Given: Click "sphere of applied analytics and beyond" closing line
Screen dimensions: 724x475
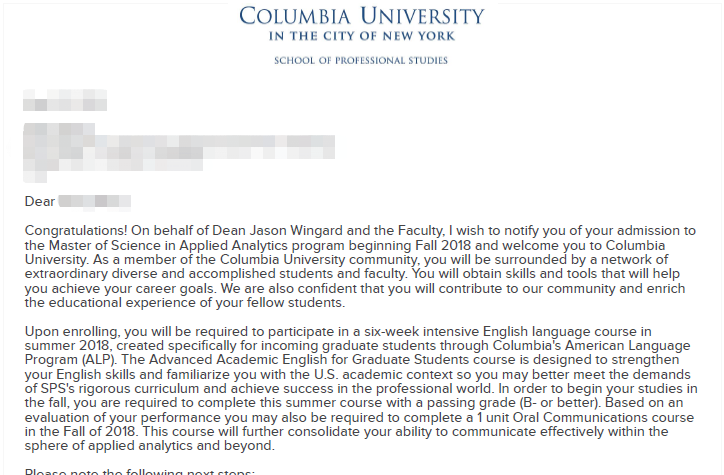Looking at the screenshot, I should pyautogui.click(x=149, y=446).
